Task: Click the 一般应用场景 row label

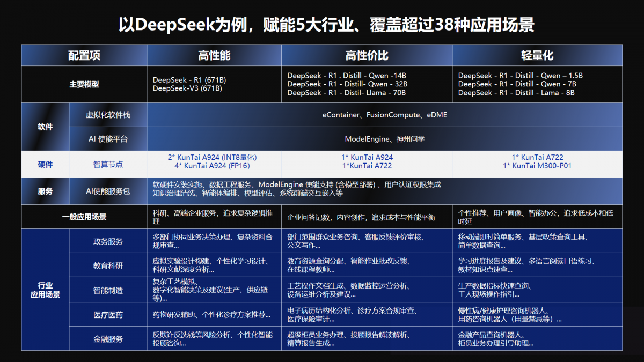Action: point(84,217)
